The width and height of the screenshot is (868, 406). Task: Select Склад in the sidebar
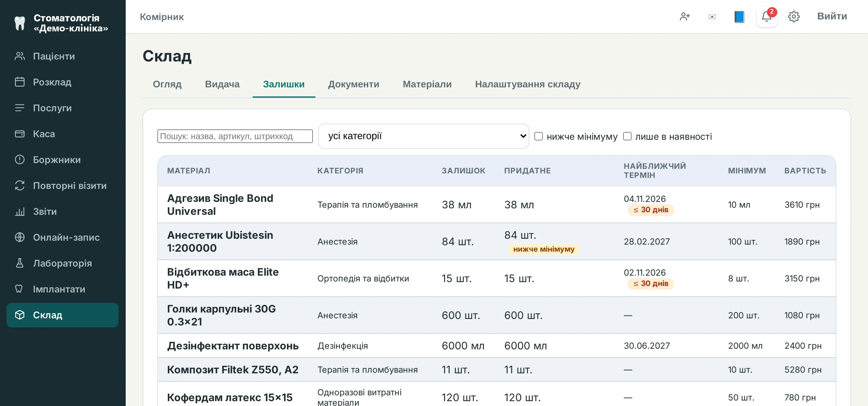[x=62, y=315]
